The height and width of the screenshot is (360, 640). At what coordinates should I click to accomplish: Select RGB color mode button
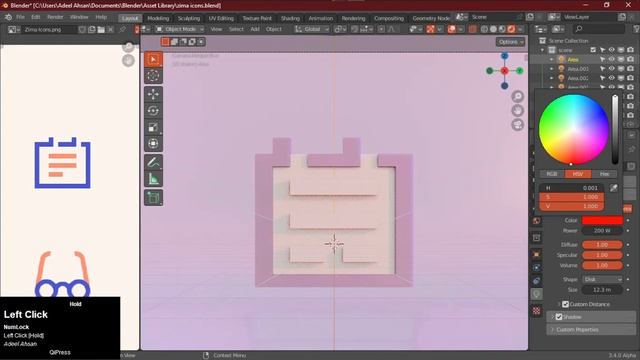pos(551,174)
